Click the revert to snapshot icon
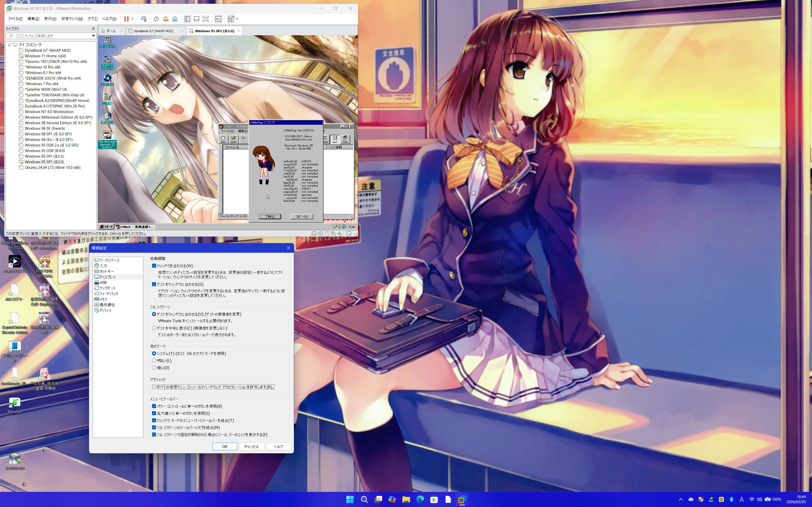 point(165,19)
